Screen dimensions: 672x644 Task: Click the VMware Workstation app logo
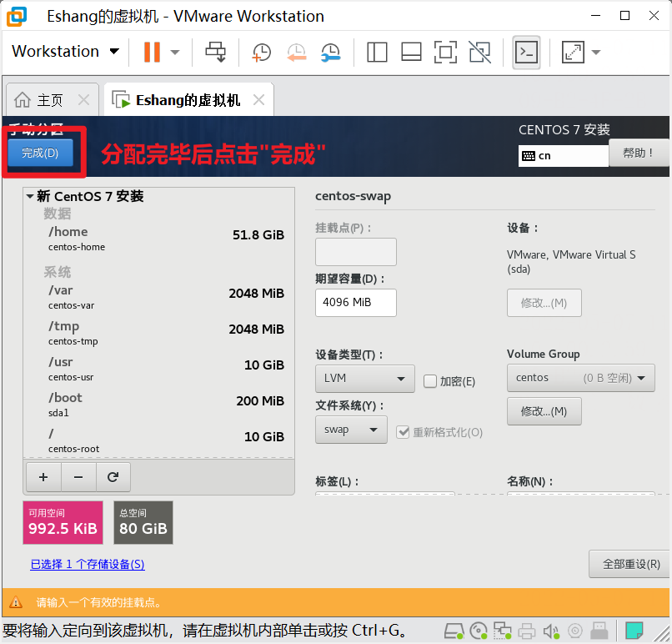17,17
